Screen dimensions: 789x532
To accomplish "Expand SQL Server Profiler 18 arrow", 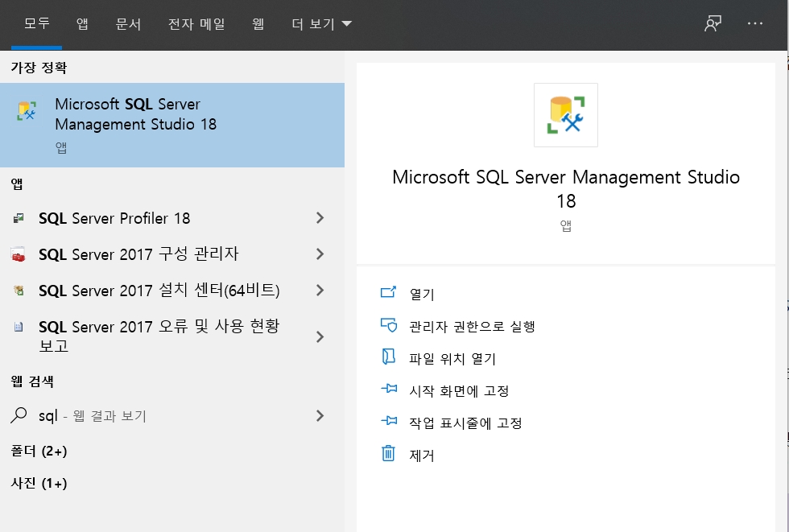I will pos(320,218).
